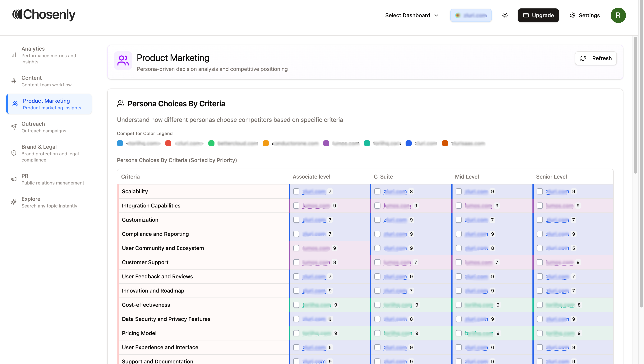Image resolution: width=644 pixels, height=364 pixels.
Task: Click the orange conductorone.com legend swatch
Action: pos(266,143)
